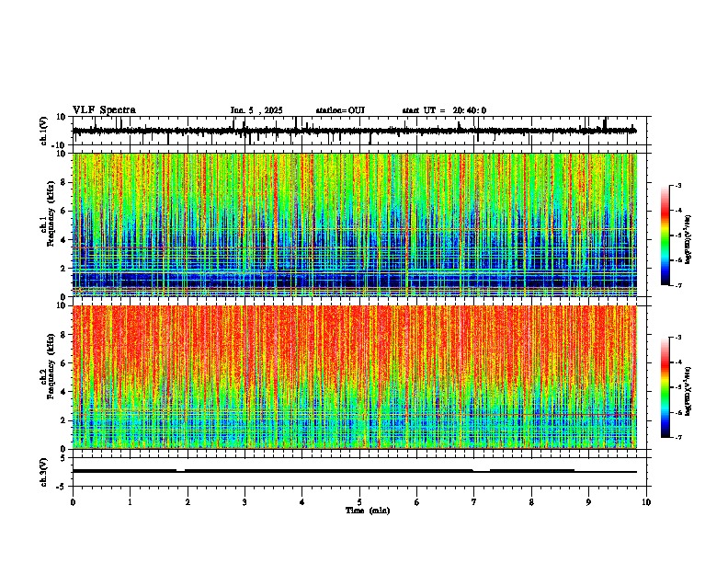Click time axis tick label "8"
The width and height of the screenshot is (728, 563).
coord(531,502)
